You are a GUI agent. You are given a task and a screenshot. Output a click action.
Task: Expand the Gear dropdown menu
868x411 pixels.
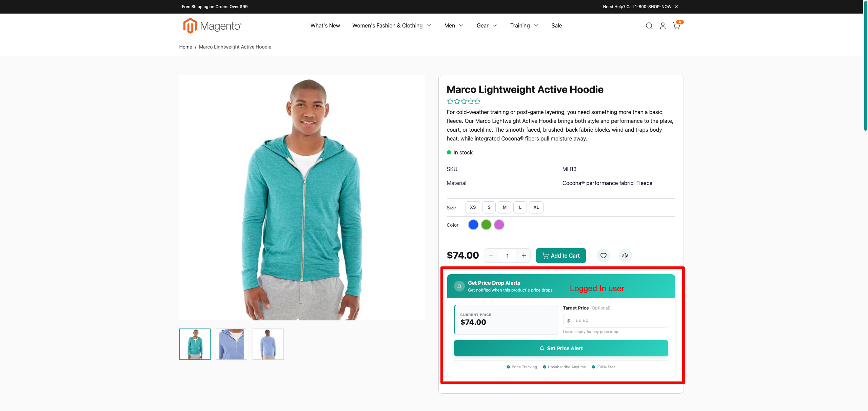coord(487,26)
